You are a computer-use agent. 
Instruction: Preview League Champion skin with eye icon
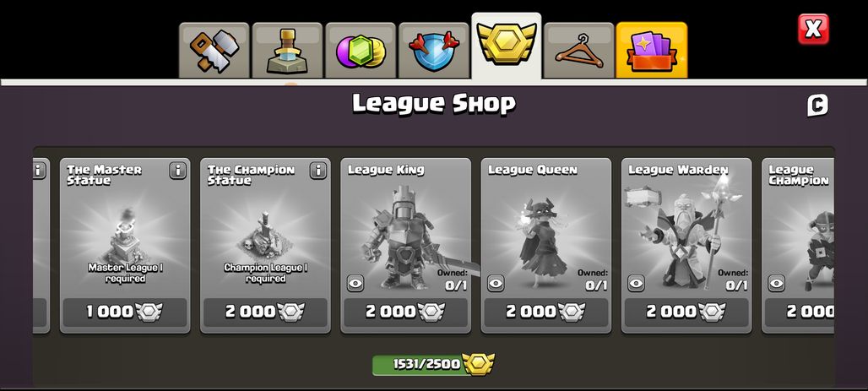pyautogui.click(x=777, y=284)
